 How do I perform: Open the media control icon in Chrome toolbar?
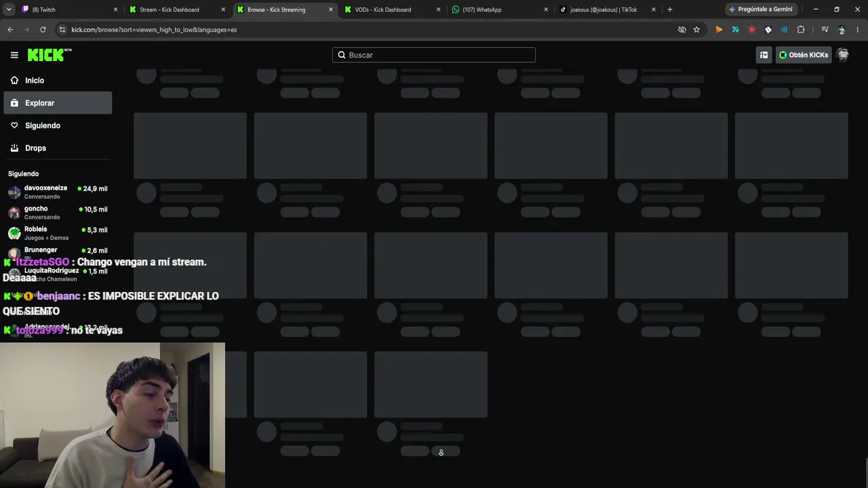click(x=825, y=30)
